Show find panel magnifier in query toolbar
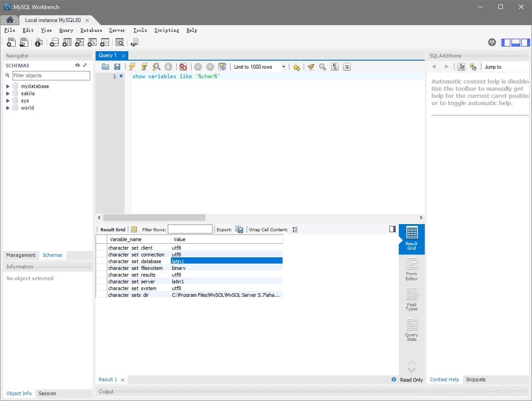Screen dimensions: 532x401 323,67
